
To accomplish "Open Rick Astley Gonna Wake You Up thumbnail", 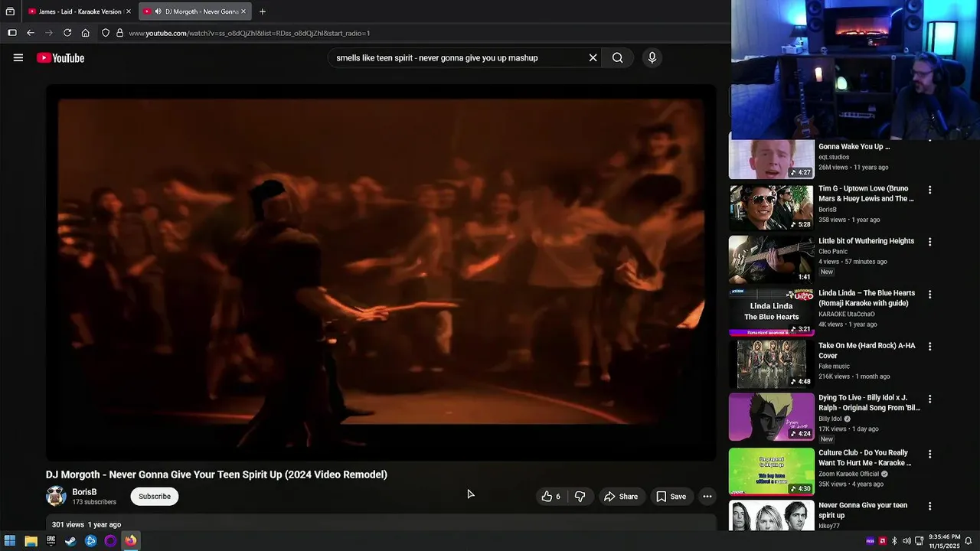I will pyautogui.click(x=771, y=158).
